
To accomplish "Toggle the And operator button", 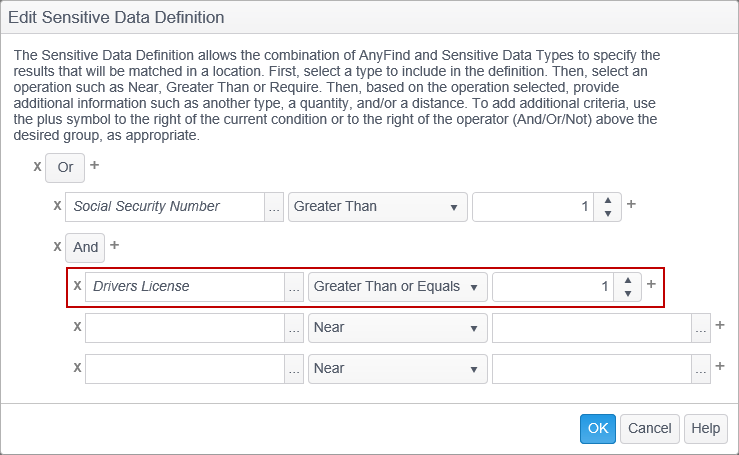I will pyautogui.click(x=85, y=247).
